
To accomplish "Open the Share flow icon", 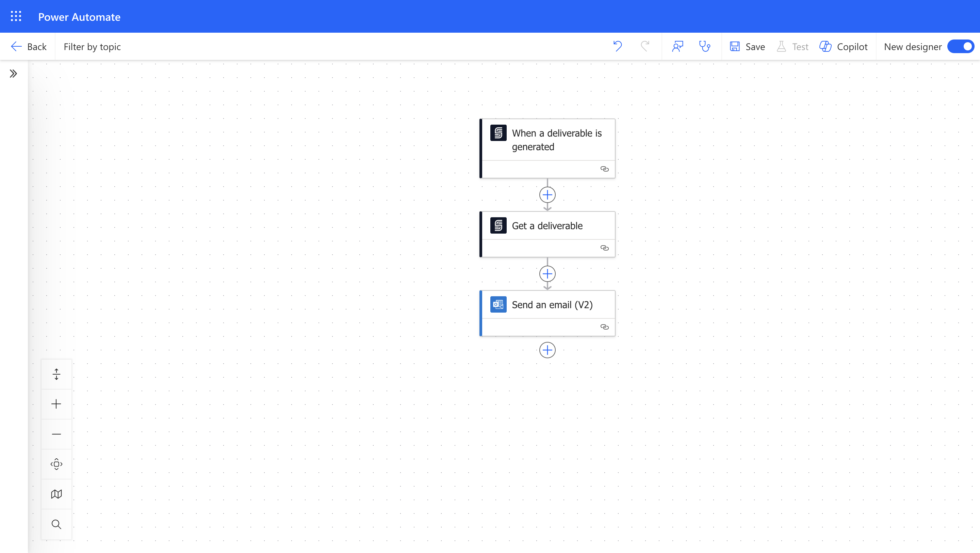I will pyautogui.click(x=677, y=46).
